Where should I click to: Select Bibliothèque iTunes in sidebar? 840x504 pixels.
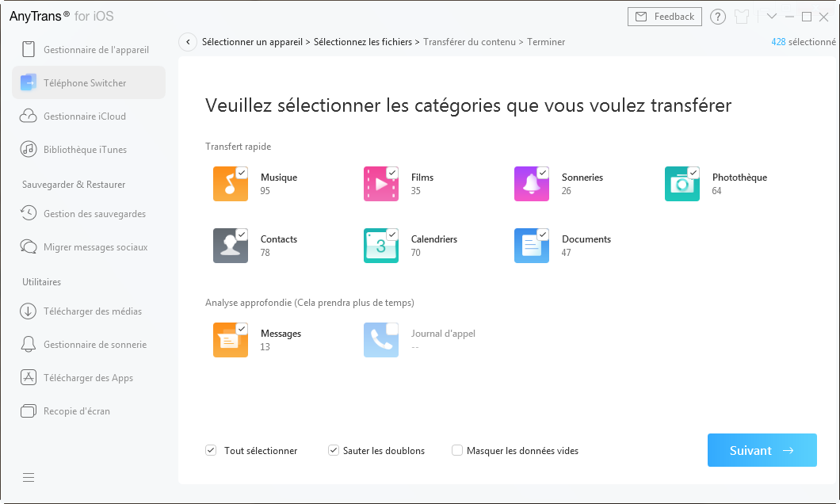click(89, 149)
